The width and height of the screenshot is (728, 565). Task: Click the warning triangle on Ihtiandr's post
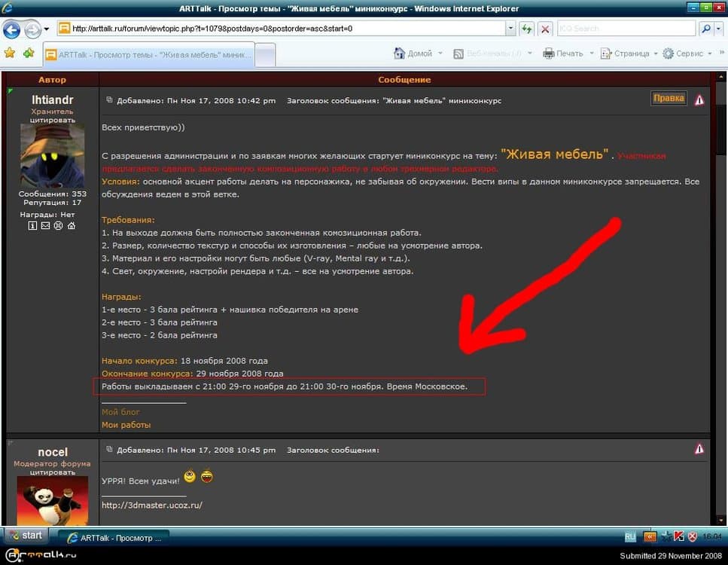point(699,99)
